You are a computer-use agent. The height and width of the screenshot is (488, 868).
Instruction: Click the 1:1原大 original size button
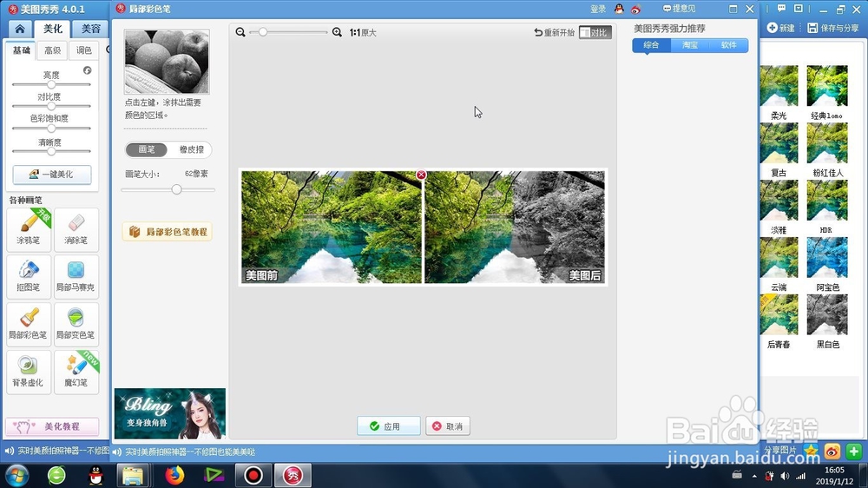tap(363, 33)
